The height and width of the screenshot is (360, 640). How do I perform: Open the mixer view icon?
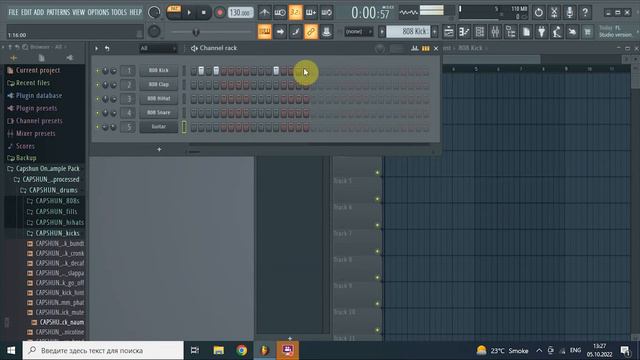[x=495, y=31]
